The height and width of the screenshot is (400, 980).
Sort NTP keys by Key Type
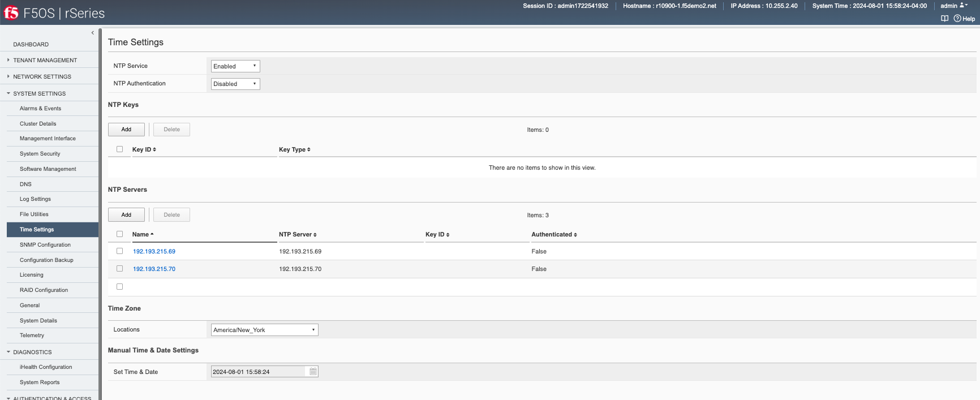tap(295, 149)
